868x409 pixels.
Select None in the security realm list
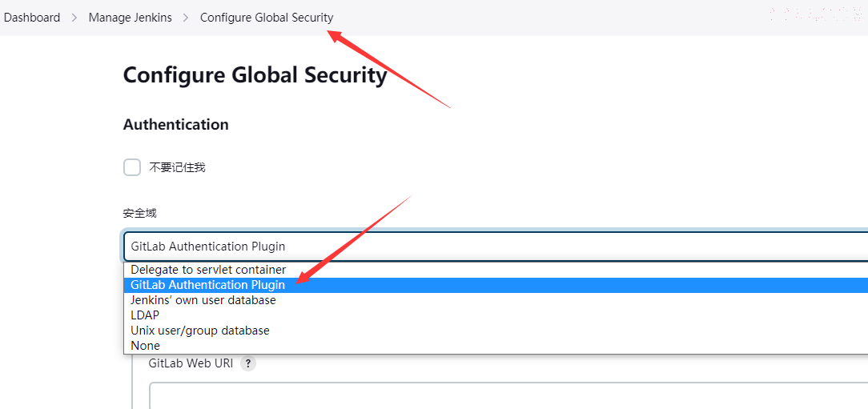click(496, 345)
